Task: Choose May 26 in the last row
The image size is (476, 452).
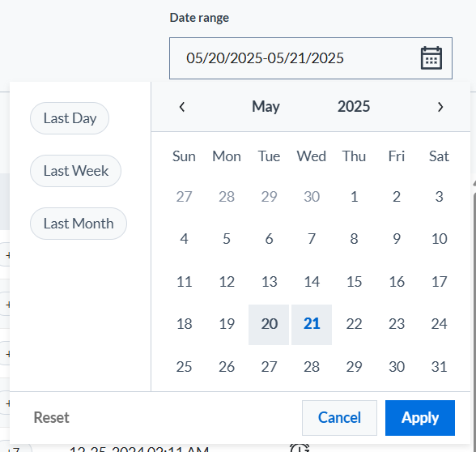Action: point(227,367)
